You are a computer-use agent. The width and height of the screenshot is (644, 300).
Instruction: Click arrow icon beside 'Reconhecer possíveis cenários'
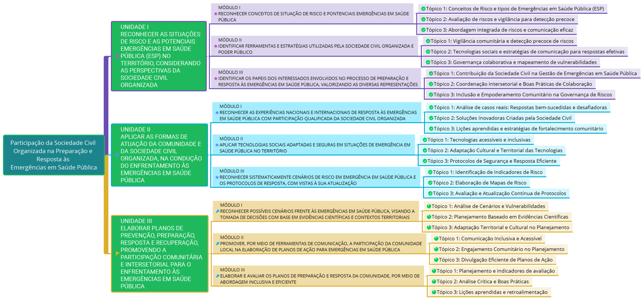tap(217, 211)
